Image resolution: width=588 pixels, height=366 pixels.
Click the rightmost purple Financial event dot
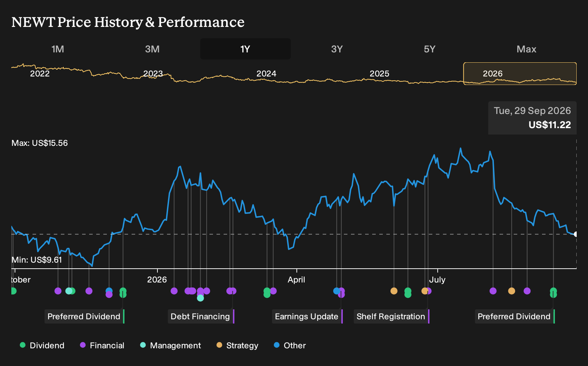click(x=527, y=291)
